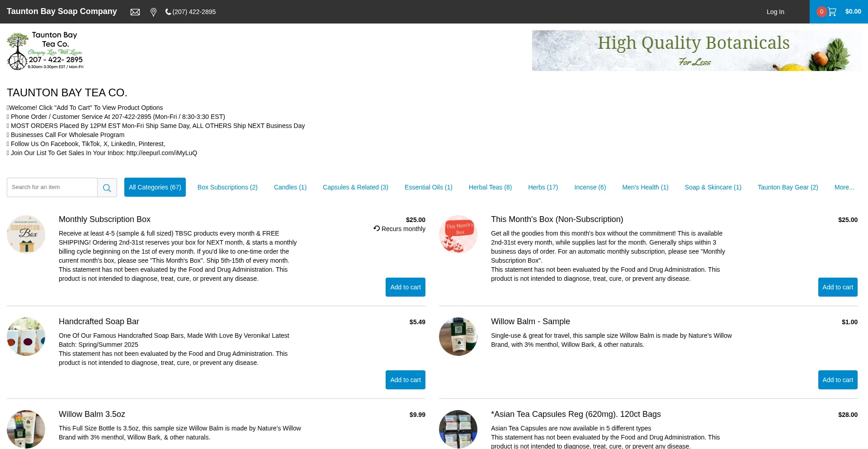Image resolution: width=868 pixels, height=449 pixels.
Task: Filter by Capsules & Related (3)
Action: tap(355, 187)
